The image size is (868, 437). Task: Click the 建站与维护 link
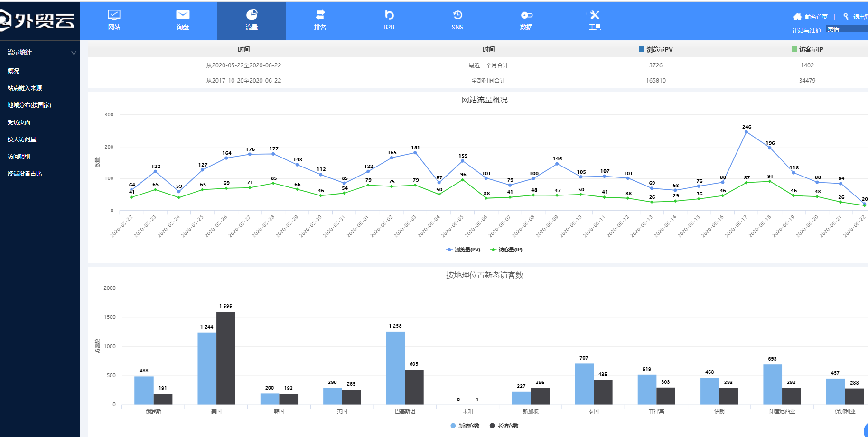[806, 30]
